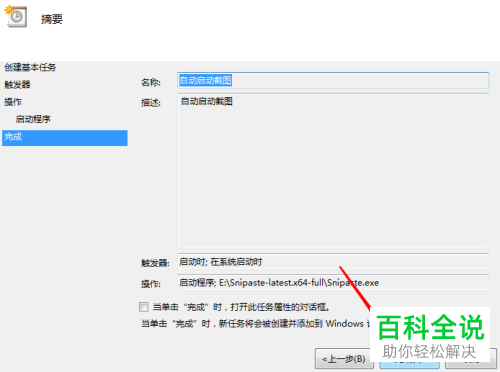Enable open task properties dialog checkbox
The width and height of the screenshot is (500, 372).
point(144,307)
